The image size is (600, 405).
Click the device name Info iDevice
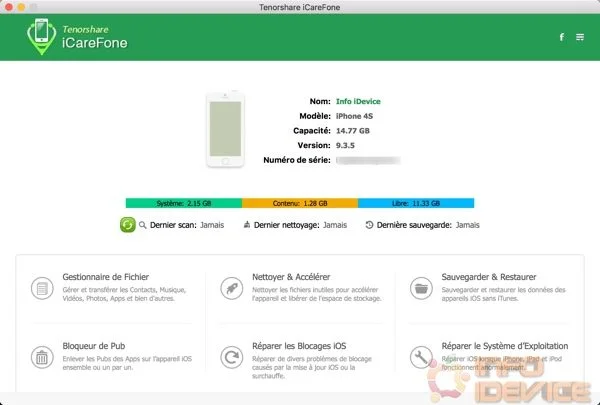point(358,101)
